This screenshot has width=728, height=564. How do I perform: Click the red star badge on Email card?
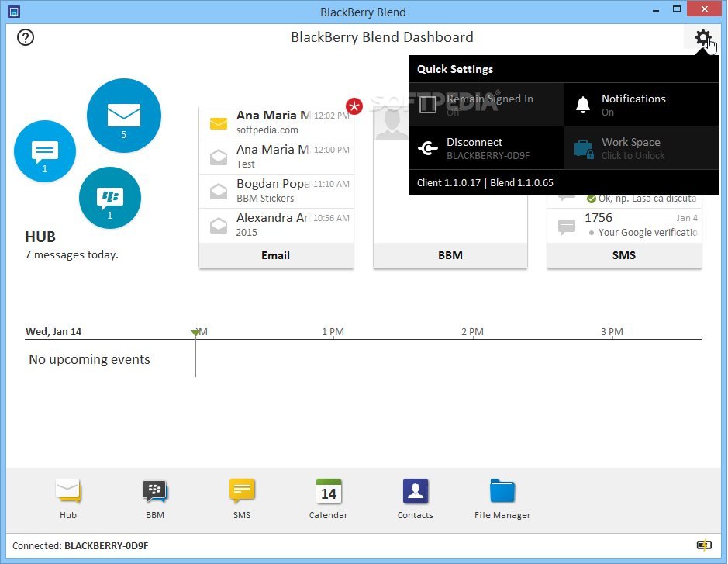(x=354, y=106)
